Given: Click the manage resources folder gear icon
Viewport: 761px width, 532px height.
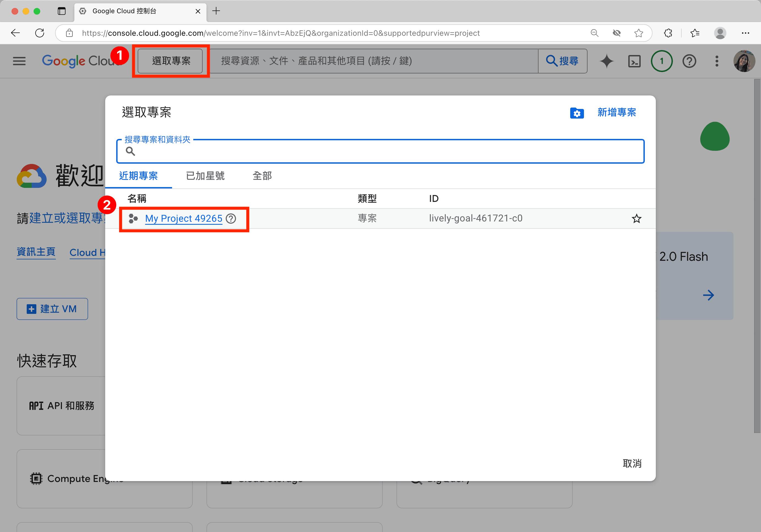Looking at the screenshot, I should tap(577, 113).
